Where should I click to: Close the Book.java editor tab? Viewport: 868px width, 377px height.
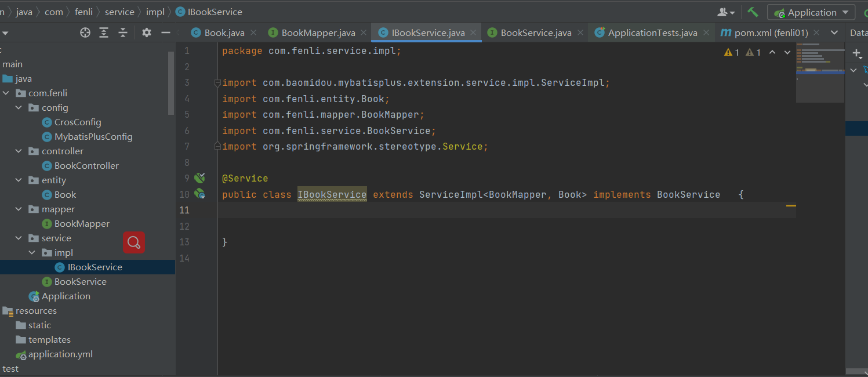point(253,33)
